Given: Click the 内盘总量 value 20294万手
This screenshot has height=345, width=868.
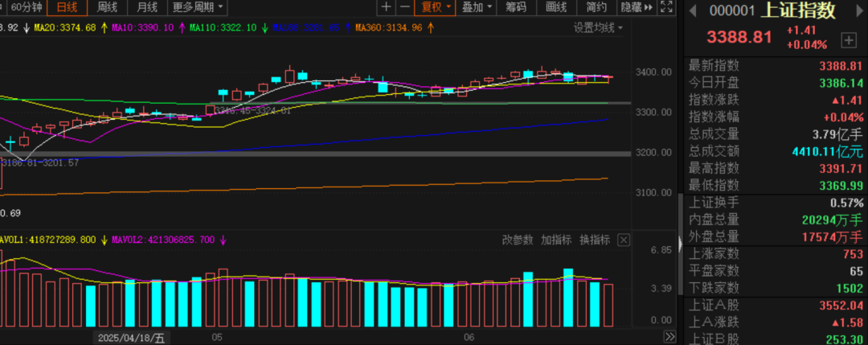Looking at the screenshot, I should [x=833, y=220].
